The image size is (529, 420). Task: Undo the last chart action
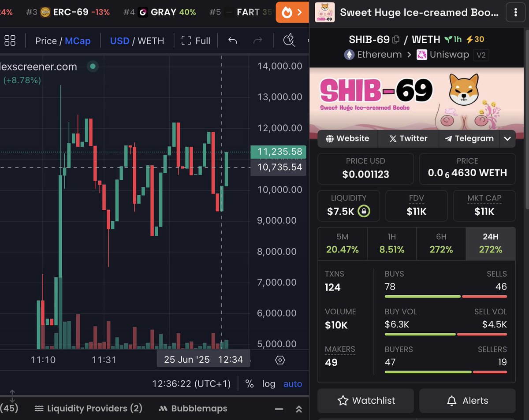(x=233, y=41)
